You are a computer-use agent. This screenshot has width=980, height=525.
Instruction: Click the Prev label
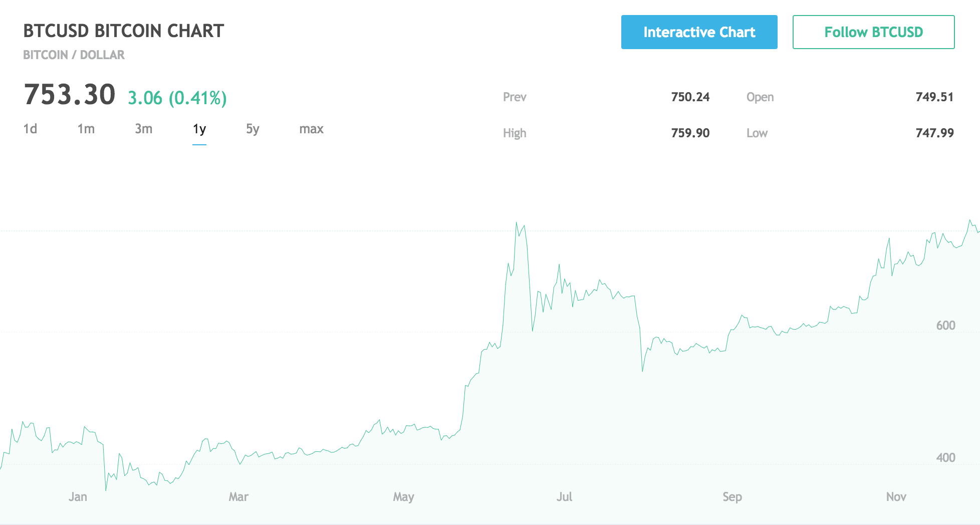[515, 97]
